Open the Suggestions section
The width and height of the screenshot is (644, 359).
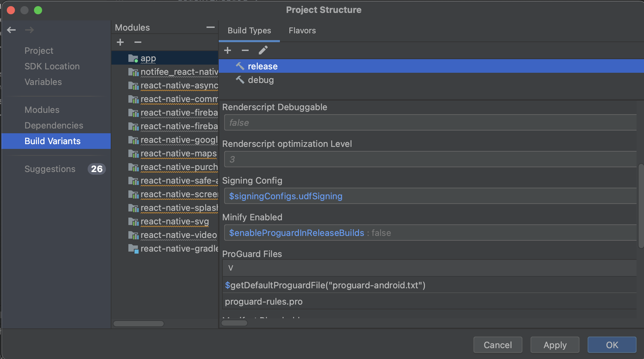[x=50, y=169]
